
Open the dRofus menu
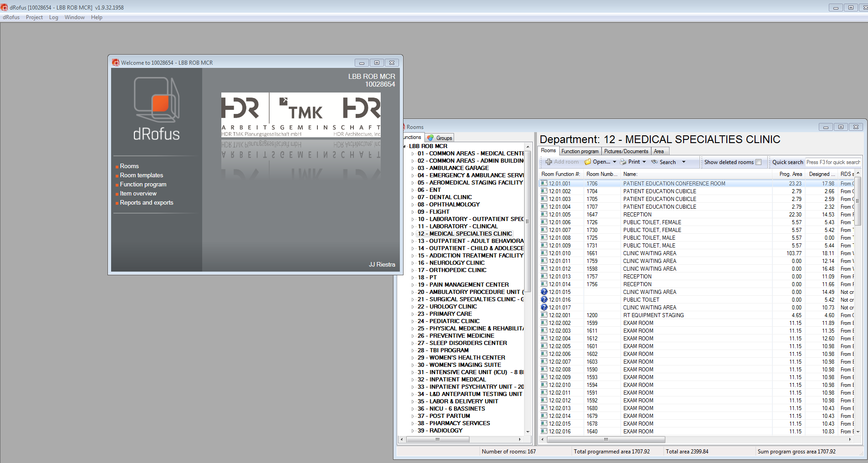pos(11,17)
